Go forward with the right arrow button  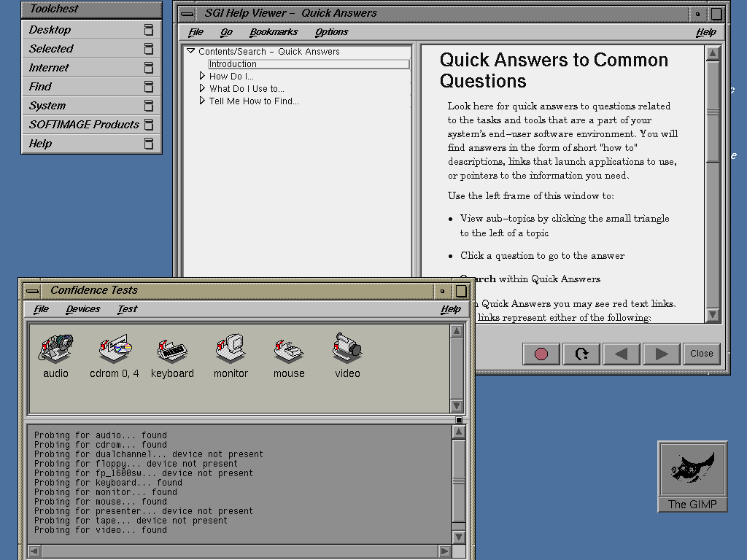tap(661, 354)
